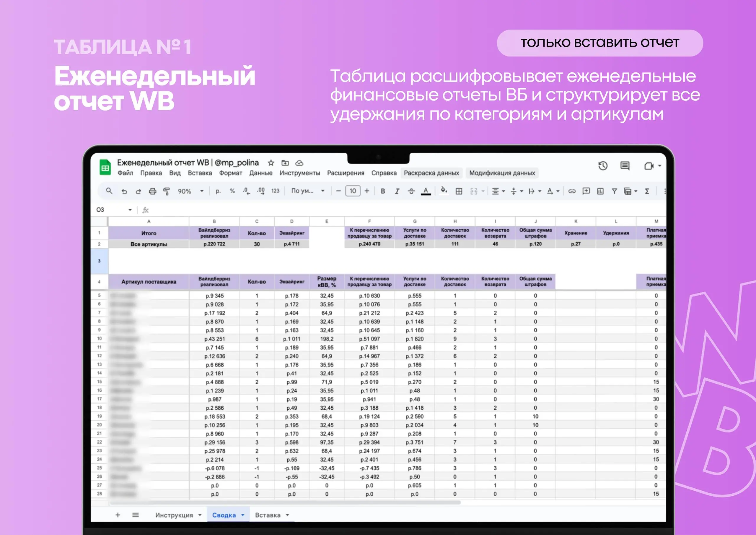Open the Формат menu
756x535 pixels.
(x=230, y=173)
